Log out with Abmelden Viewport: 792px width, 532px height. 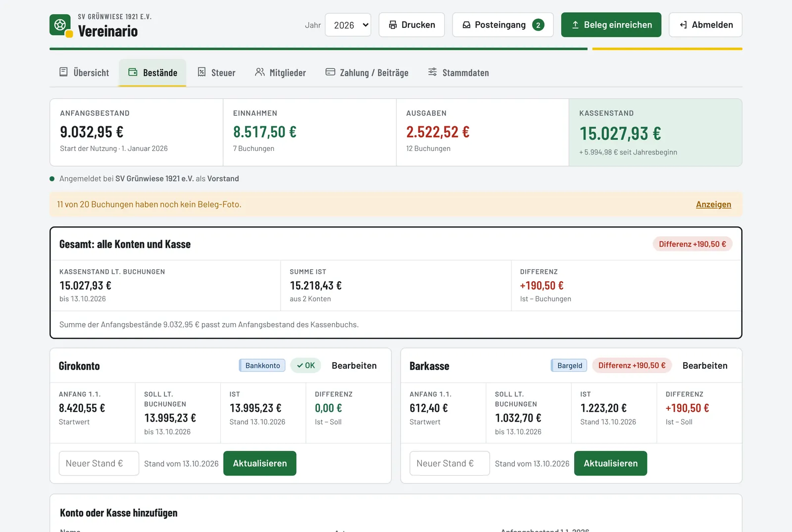point(705,25)
